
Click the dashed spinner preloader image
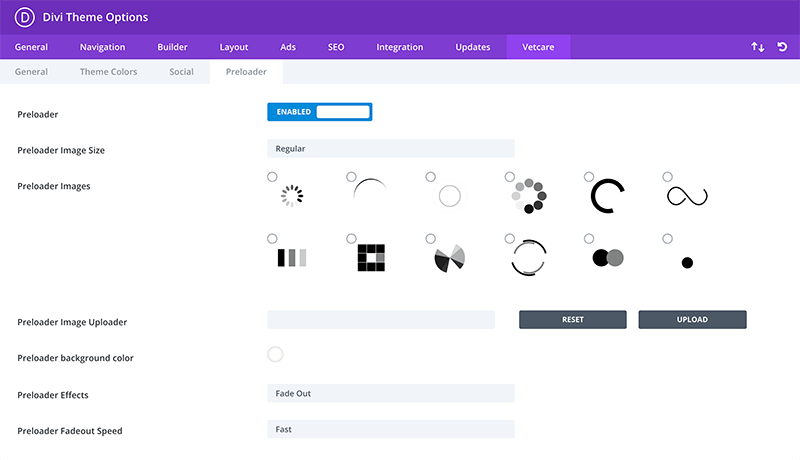(x=292, y=196)
